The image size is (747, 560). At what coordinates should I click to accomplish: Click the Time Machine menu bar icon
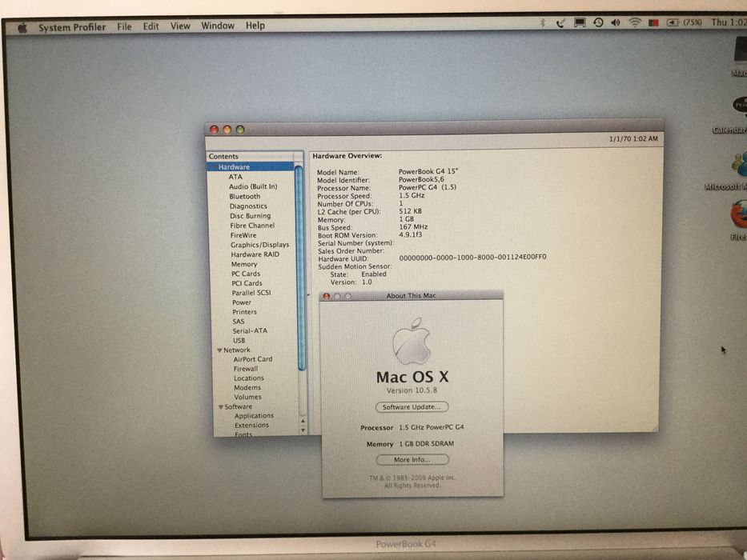(x=598, y=22)
